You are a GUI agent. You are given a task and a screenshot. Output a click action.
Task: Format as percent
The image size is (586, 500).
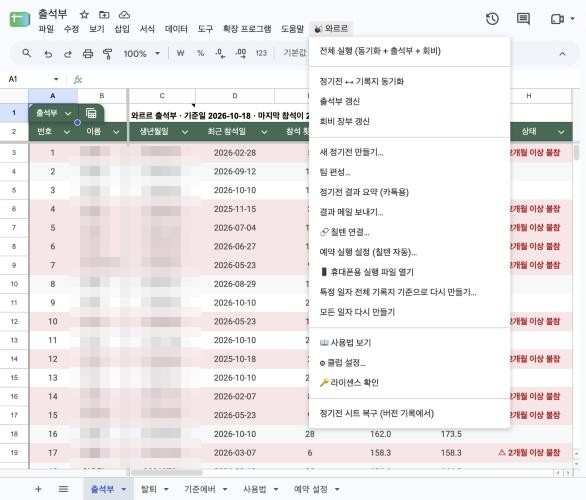[200, 53]
